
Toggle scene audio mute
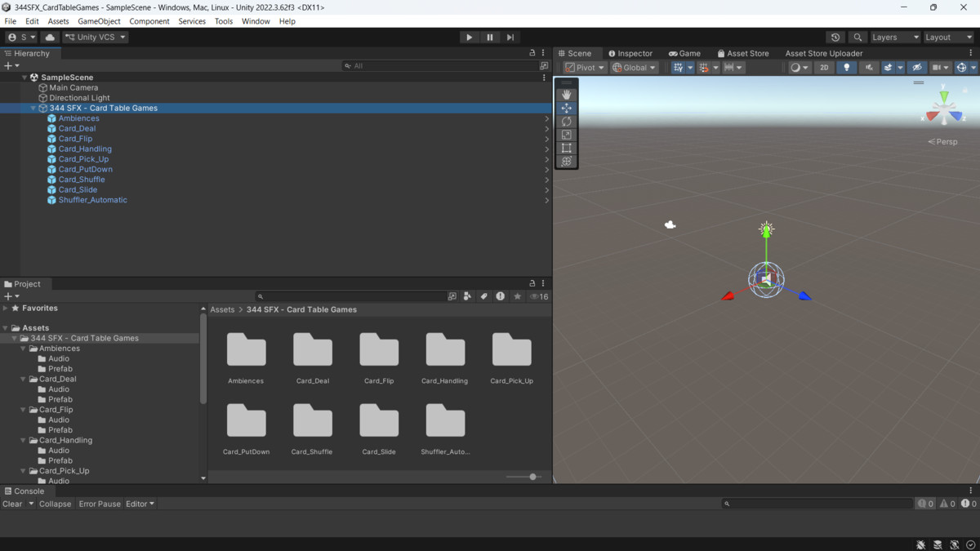click(x=868, y=68)
